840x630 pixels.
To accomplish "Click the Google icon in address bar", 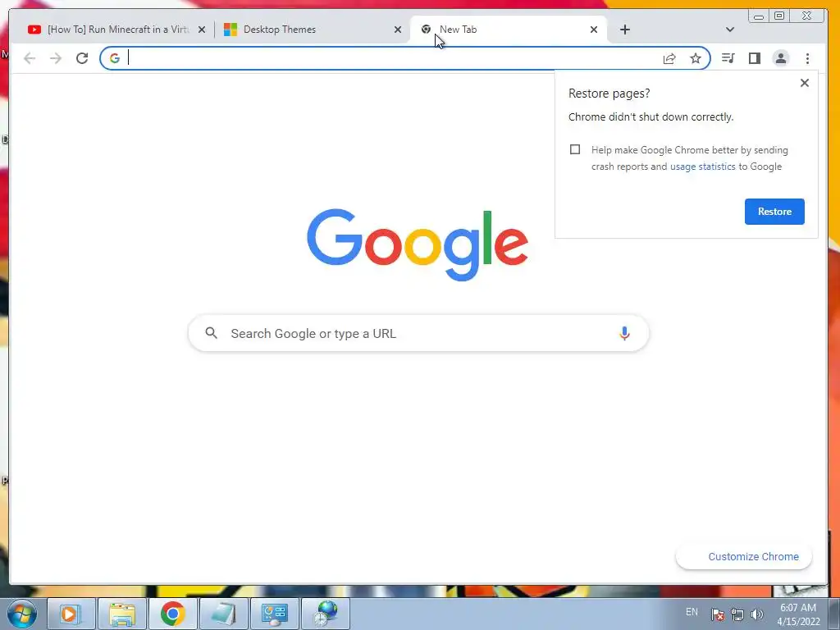I will coord(115,58).
